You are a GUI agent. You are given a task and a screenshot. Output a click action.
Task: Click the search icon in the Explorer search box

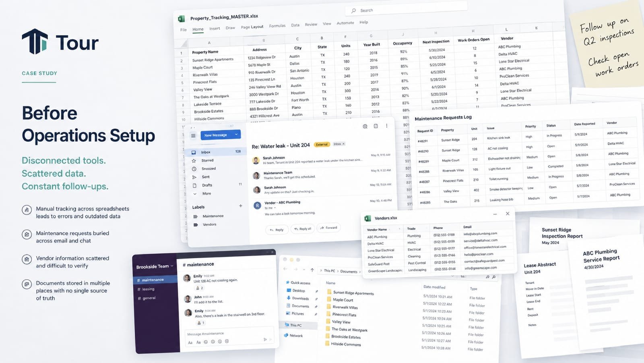[x=493, y=277]
